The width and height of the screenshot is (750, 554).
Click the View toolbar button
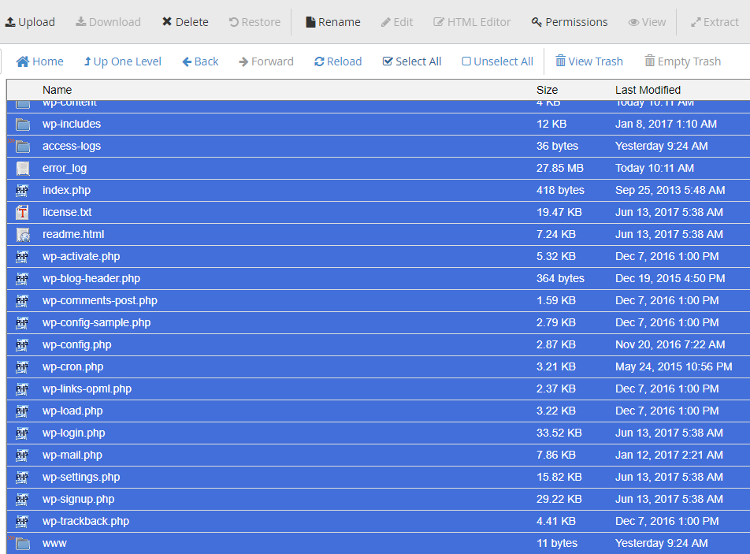[647, 22]
